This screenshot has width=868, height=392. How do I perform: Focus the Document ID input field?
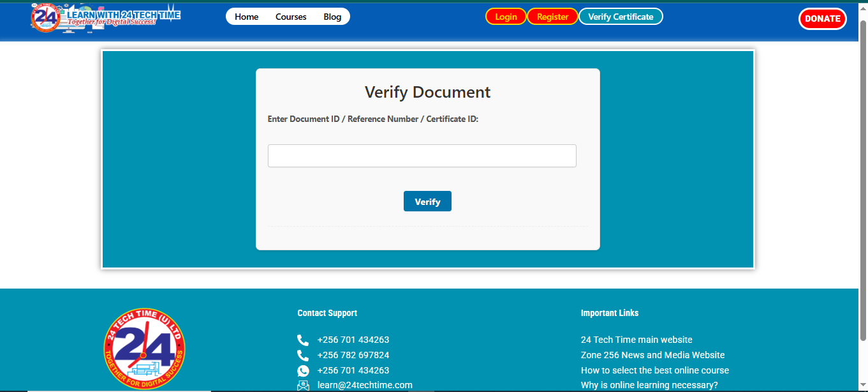(422, 156)
